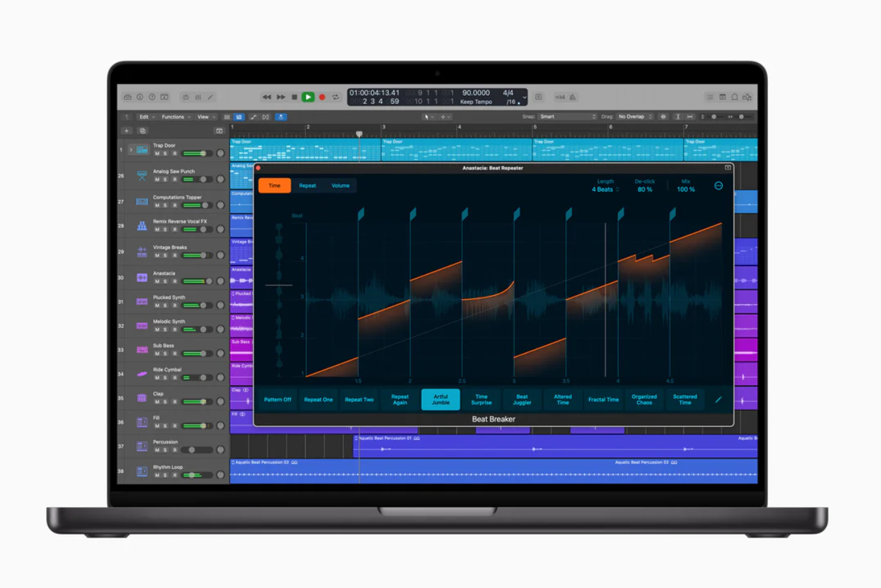Open the List Editors icon top right
This screenshot has width=881, height=588.
710,97
